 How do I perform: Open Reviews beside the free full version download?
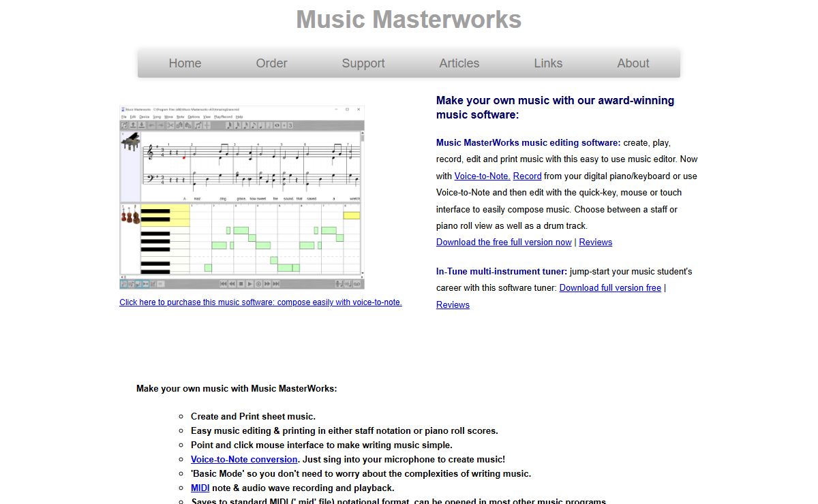tap(596, 242)
